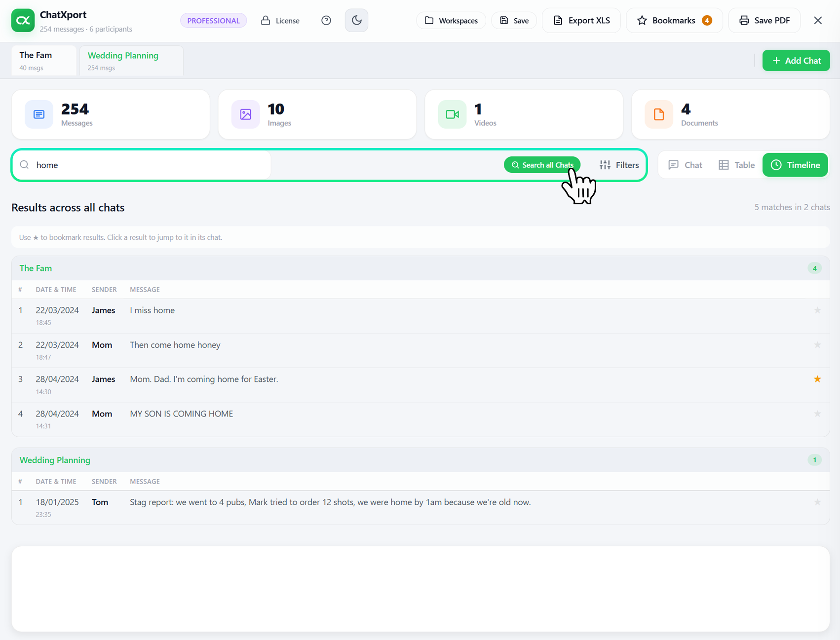This screenshot has height=640, width=840.
Task: Open the help question mark icon
Action: point(326,20)
